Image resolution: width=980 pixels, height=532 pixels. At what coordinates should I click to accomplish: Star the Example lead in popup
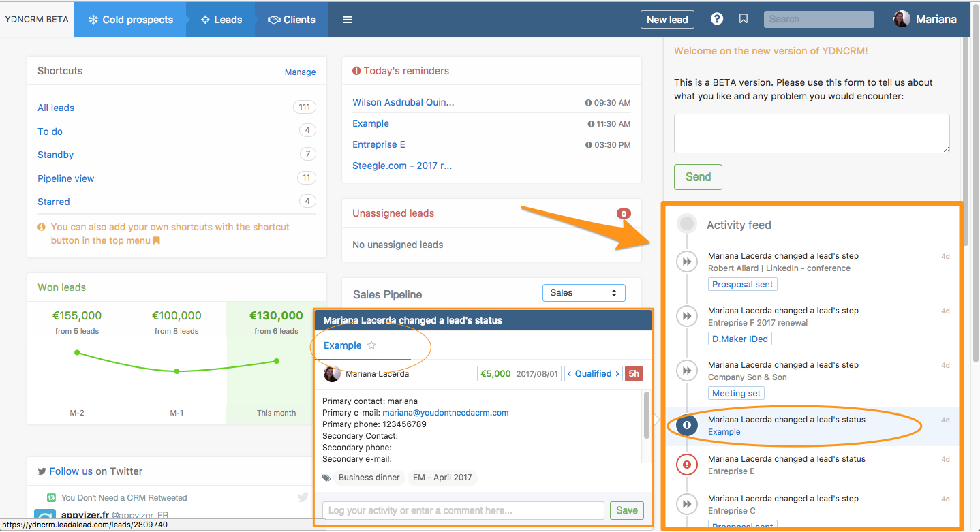pos(371,345)
